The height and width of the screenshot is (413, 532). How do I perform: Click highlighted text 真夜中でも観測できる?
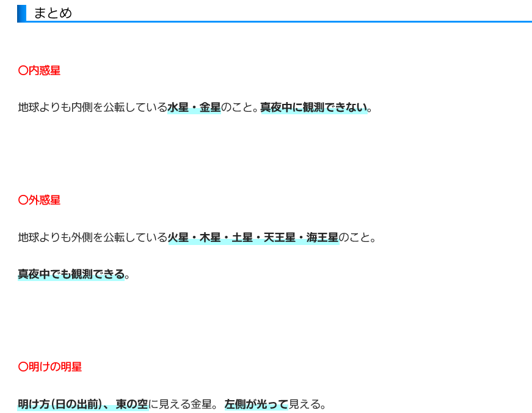(x=71, y=274)
